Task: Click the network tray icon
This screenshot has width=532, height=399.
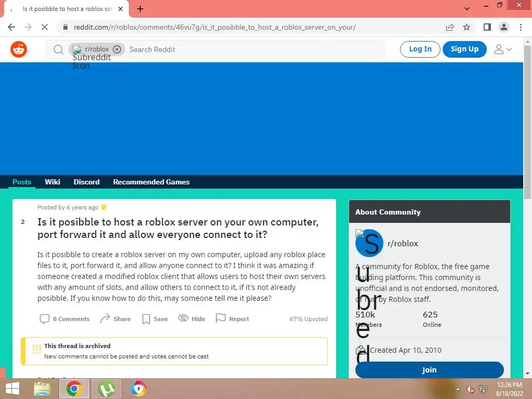Action: point(483,389)
